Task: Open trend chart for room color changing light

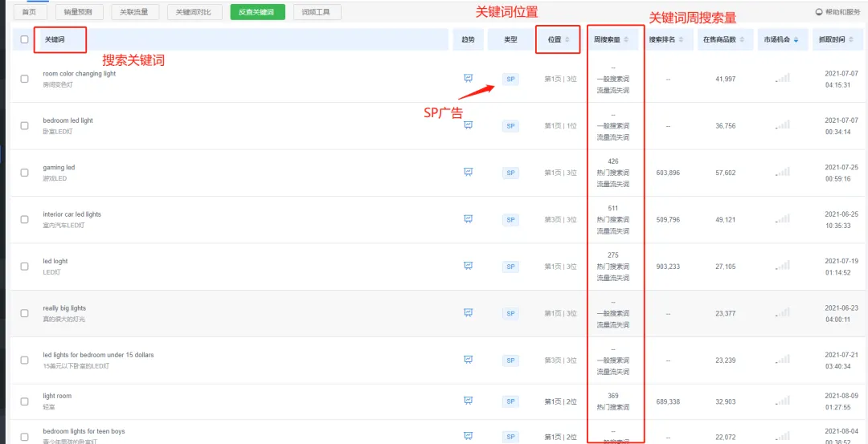Action: pos(468,79)
